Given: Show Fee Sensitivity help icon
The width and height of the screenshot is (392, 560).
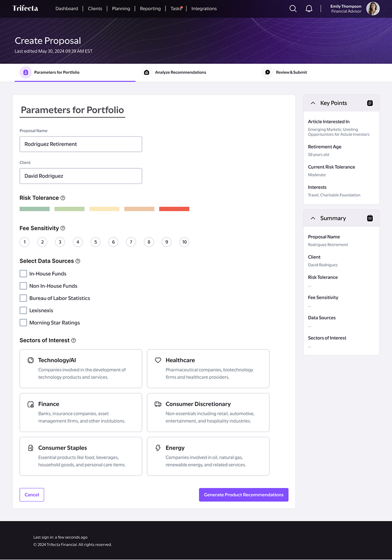Looking at the screenshot, I should [63, 228].
